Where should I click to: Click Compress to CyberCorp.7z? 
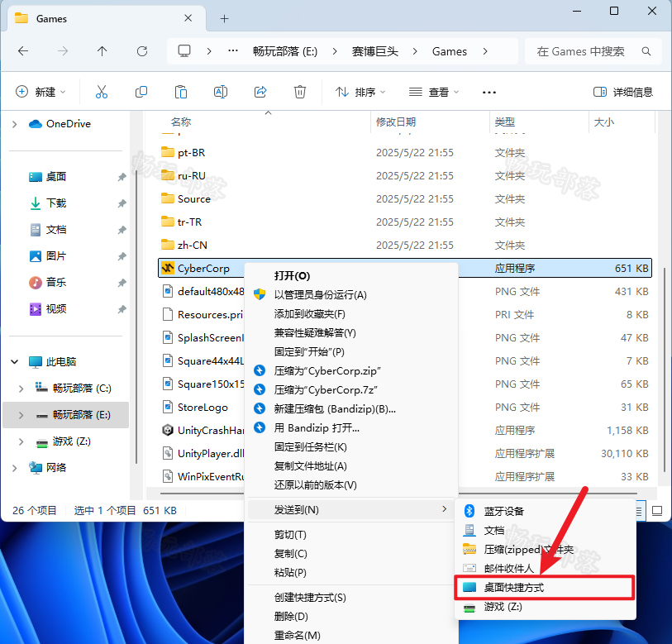coord(351,389)
